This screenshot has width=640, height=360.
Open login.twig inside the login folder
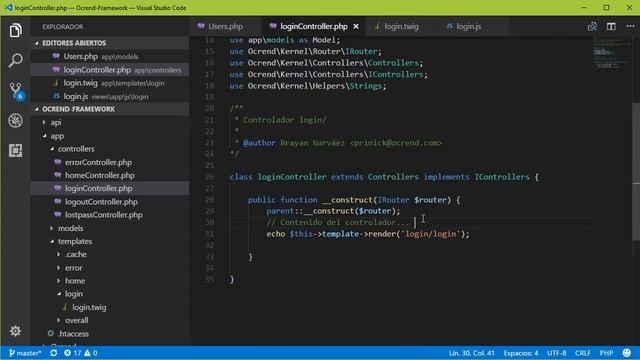(110, 307)
